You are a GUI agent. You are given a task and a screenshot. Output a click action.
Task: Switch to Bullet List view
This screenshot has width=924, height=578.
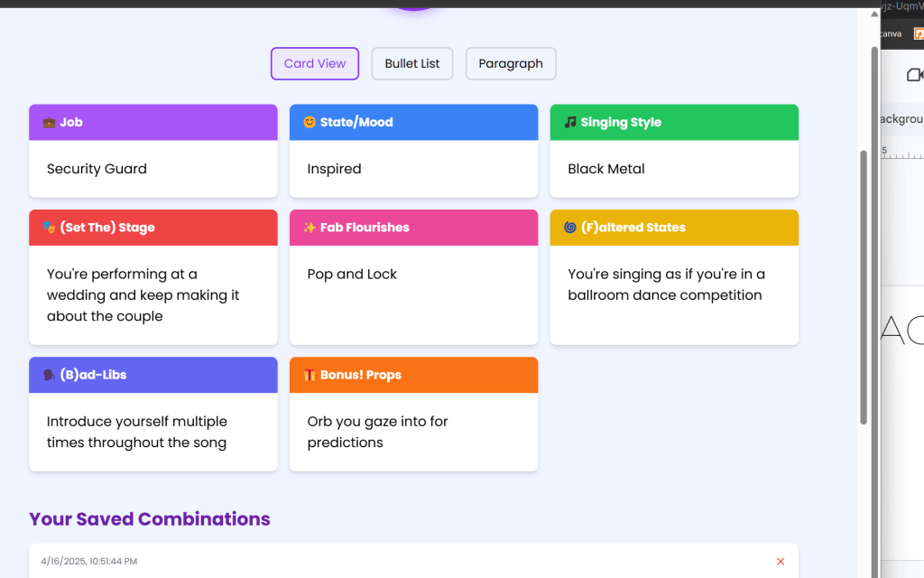click(412, 64)
